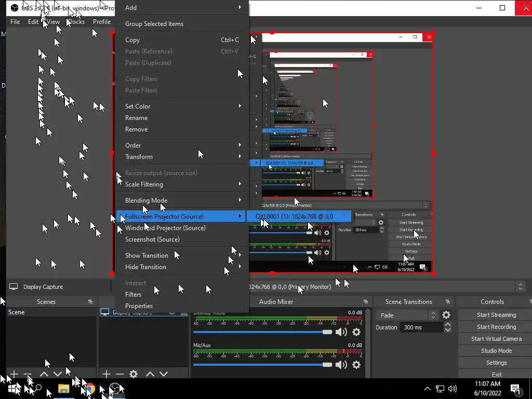Open Chrome from taskbar

[x=89, y=389]
